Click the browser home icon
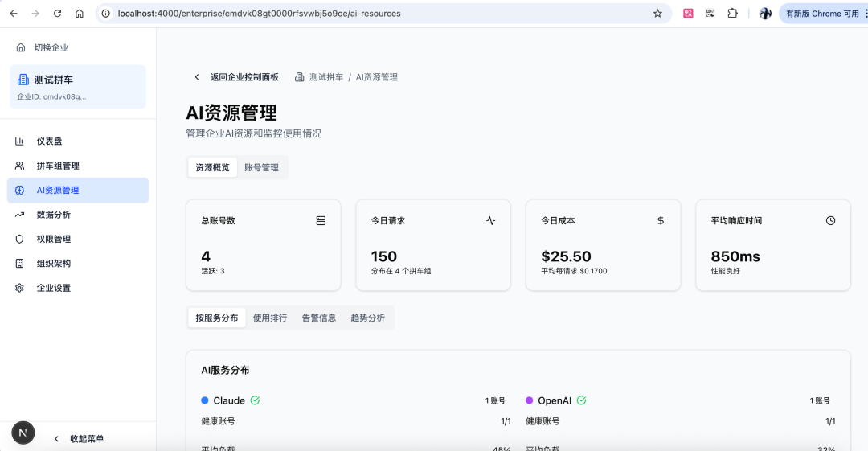The width and height of the screenshot is (868, 451). pos(80,14)
